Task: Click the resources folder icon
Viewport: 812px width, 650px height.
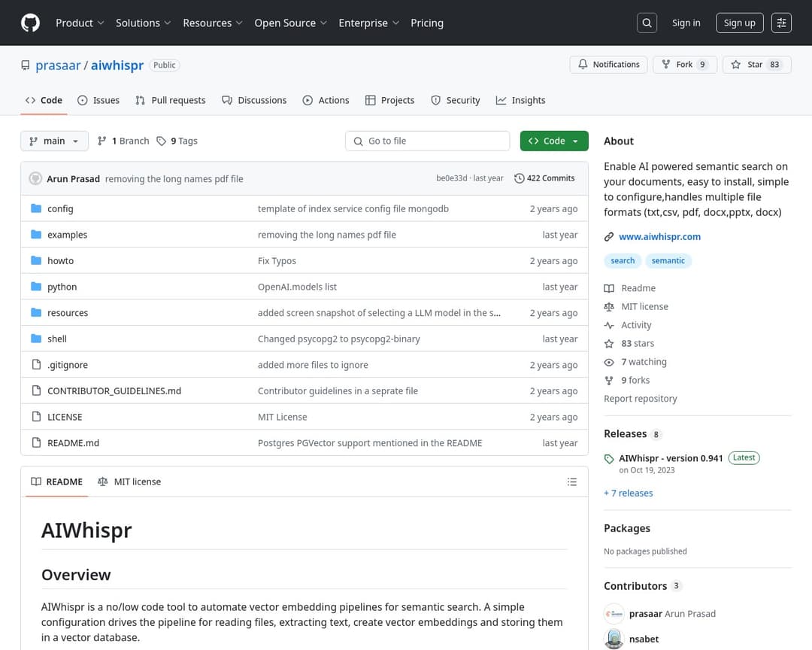Action: pyautogui.click(x=36, y=312)
